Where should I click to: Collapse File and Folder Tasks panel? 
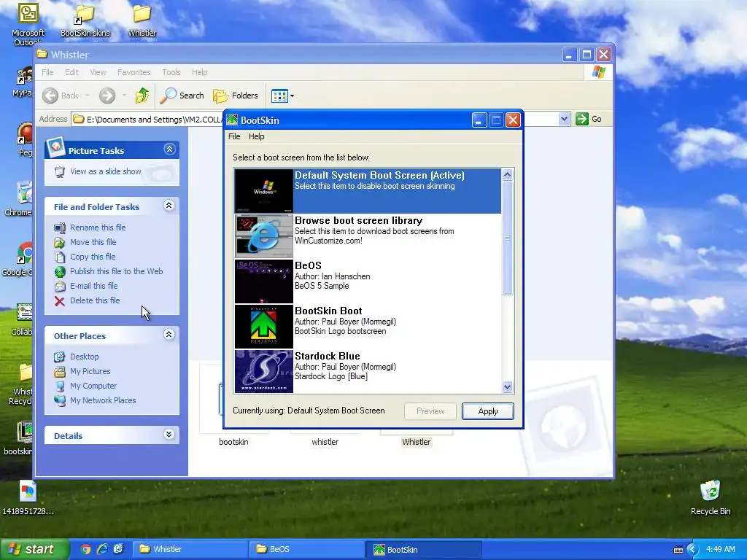[x=169, y=206]
